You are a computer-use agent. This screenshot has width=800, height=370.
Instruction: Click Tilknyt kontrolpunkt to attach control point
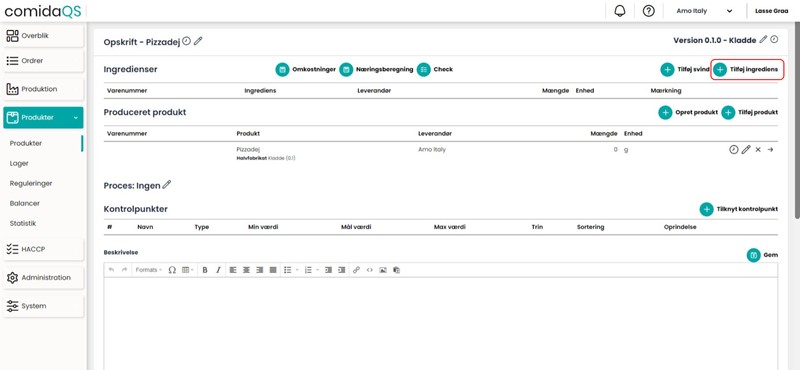[739, 209]
